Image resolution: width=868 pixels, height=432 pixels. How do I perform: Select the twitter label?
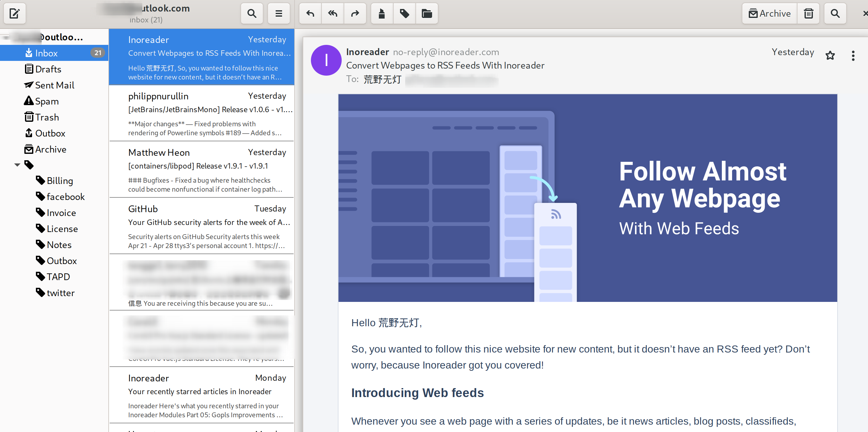pyautogui.click(x=54, y=293)
